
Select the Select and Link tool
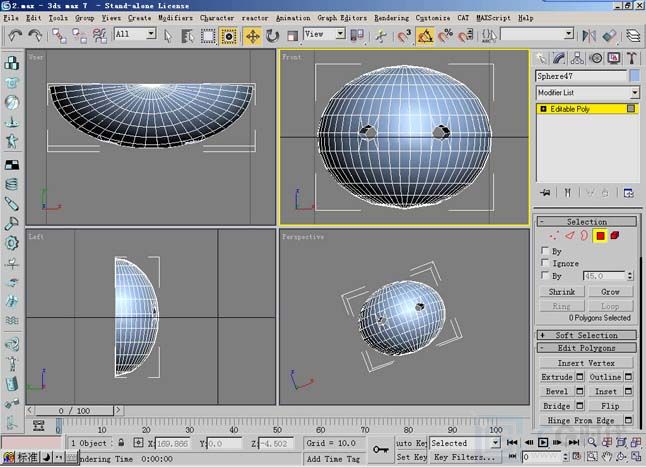pos(59,36)
